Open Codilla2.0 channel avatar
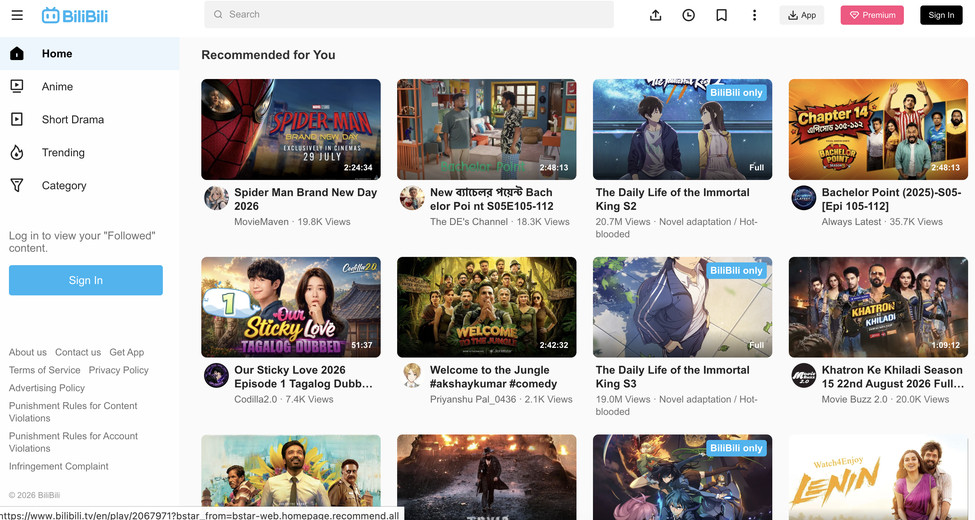 [216, 376]
